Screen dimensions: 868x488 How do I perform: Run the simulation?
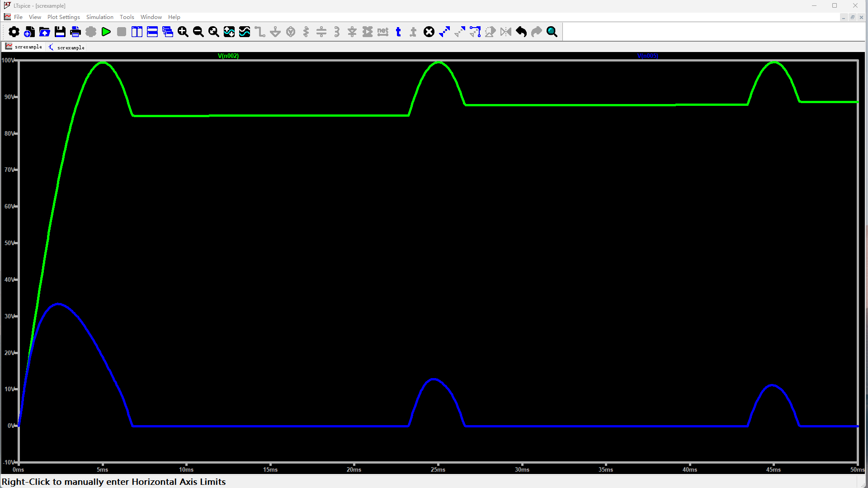(x=106, y=32)
